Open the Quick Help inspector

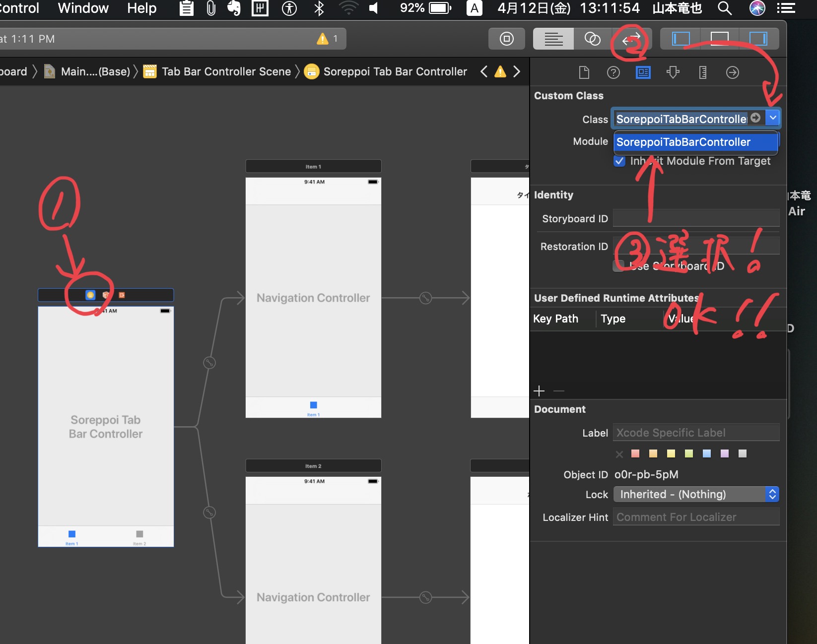[613, 73]
